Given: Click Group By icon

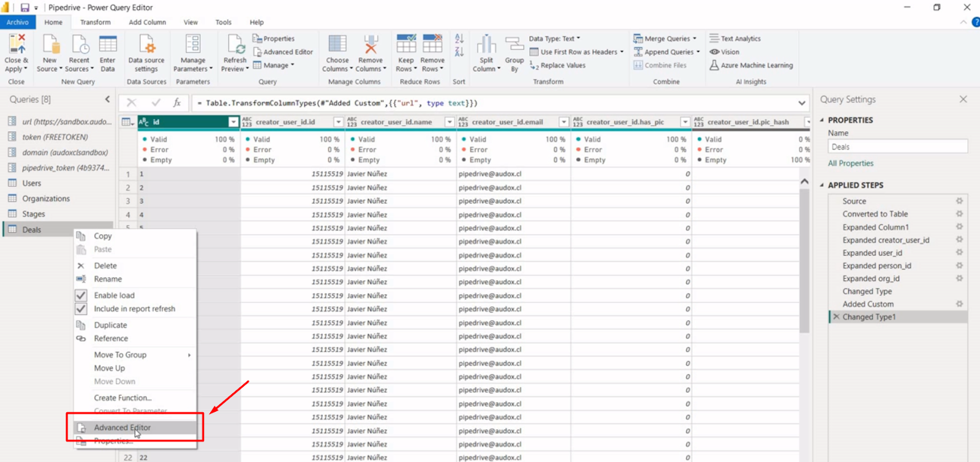Looking at the screenshot, I should [x=514, y=44].
